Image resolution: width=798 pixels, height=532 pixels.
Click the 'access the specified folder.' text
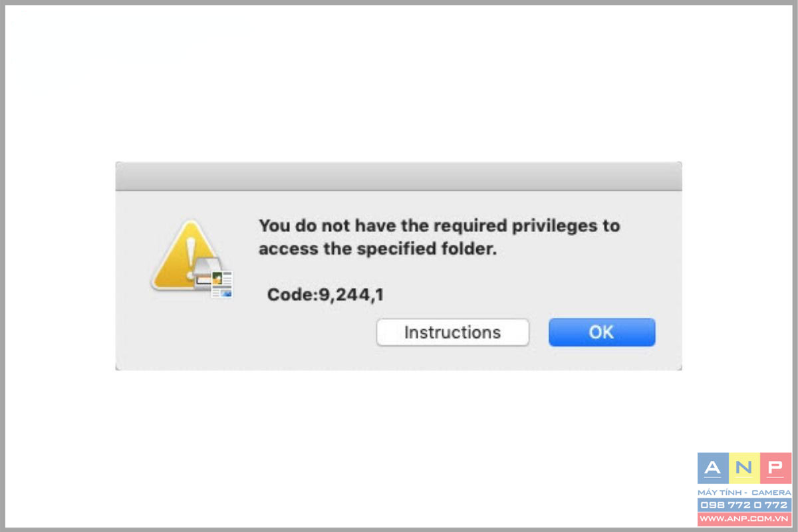coord(378,250)
